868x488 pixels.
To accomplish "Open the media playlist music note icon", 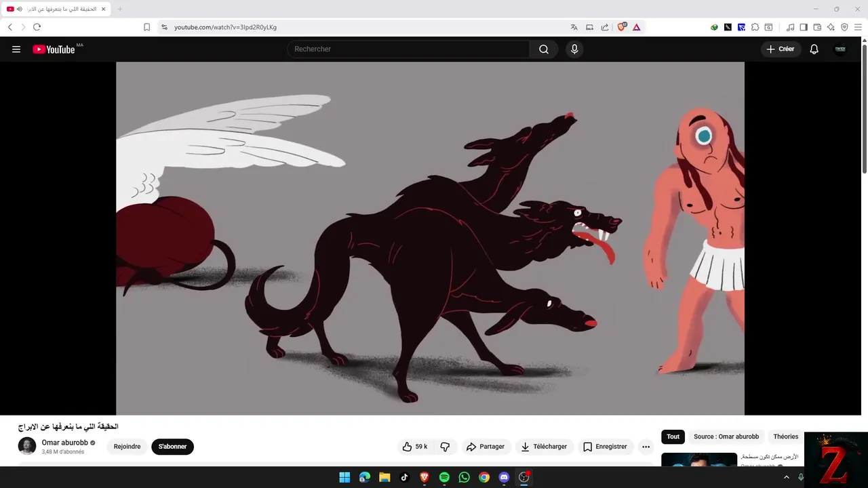I will tap(790, 27).
